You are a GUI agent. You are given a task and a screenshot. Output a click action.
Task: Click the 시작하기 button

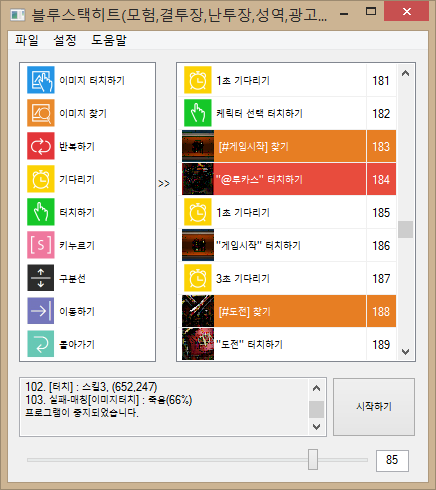tap(374, 407)
